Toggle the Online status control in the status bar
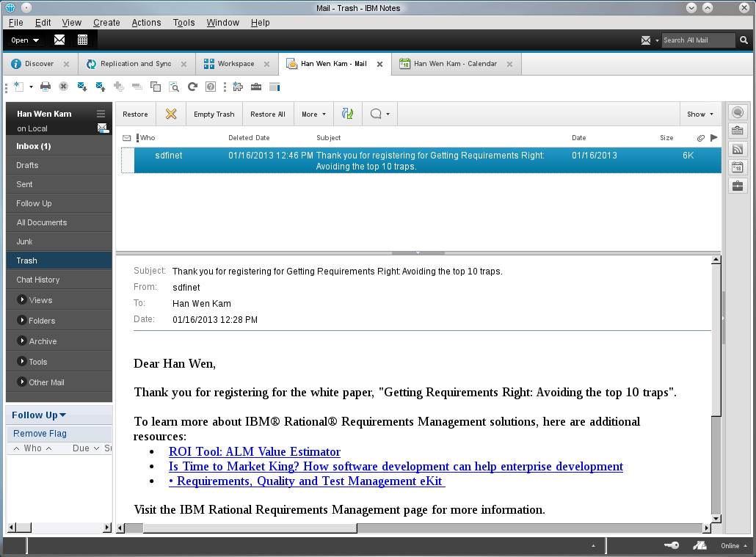This screenshot has height=557, width=756. (732, 545)
